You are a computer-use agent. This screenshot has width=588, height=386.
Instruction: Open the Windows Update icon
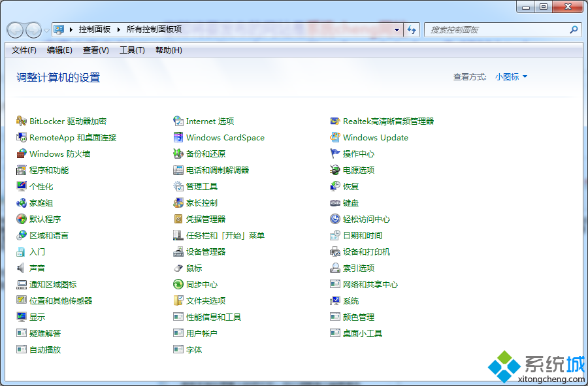click(x=335, y=138)
